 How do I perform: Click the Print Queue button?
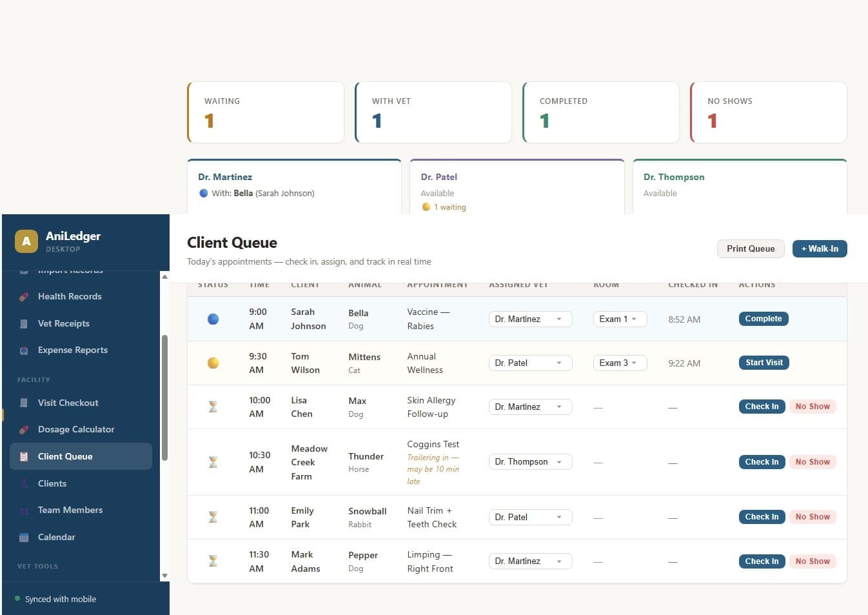pos(751,248)
